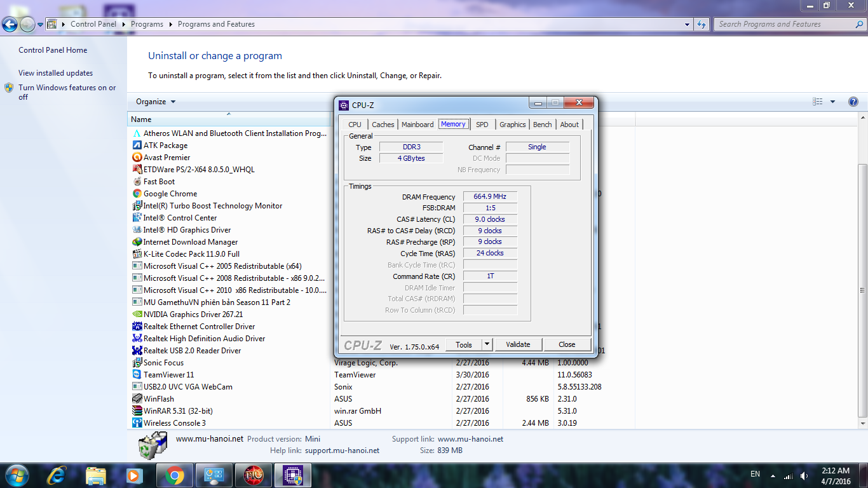Open the help question mark icon
The image size is (868, 488).
tap(853, 102)
